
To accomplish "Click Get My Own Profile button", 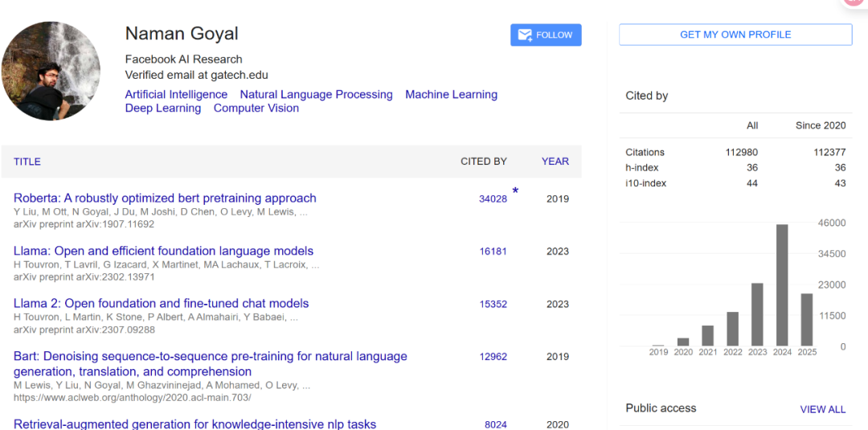I will click(x=735, y=35).
